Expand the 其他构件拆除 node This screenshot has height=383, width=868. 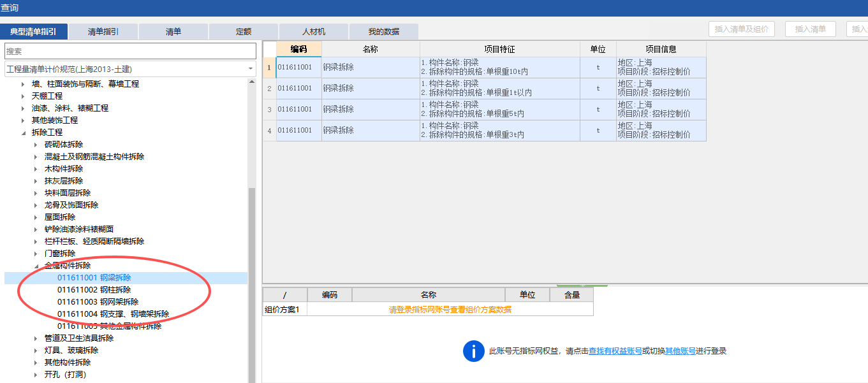point(36,362)
